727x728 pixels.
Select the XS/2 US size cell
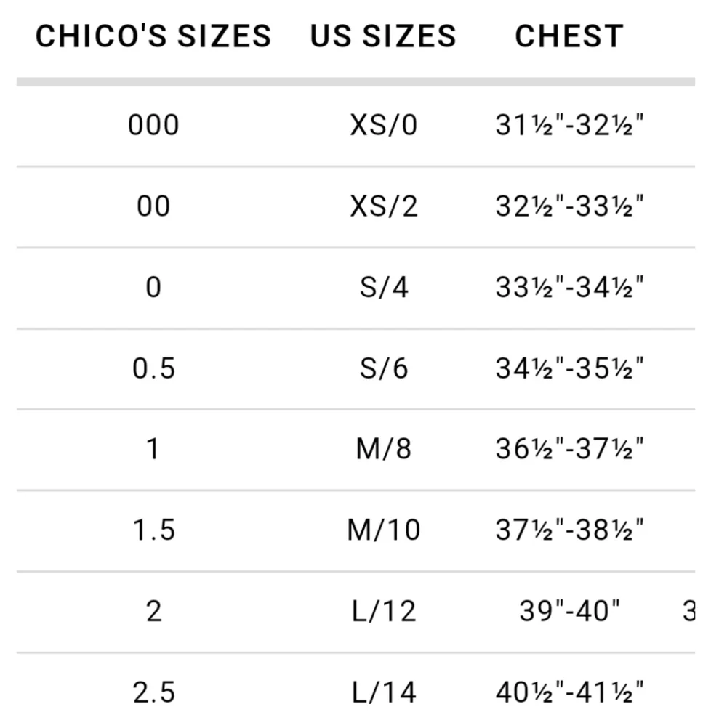pos(384,206)
